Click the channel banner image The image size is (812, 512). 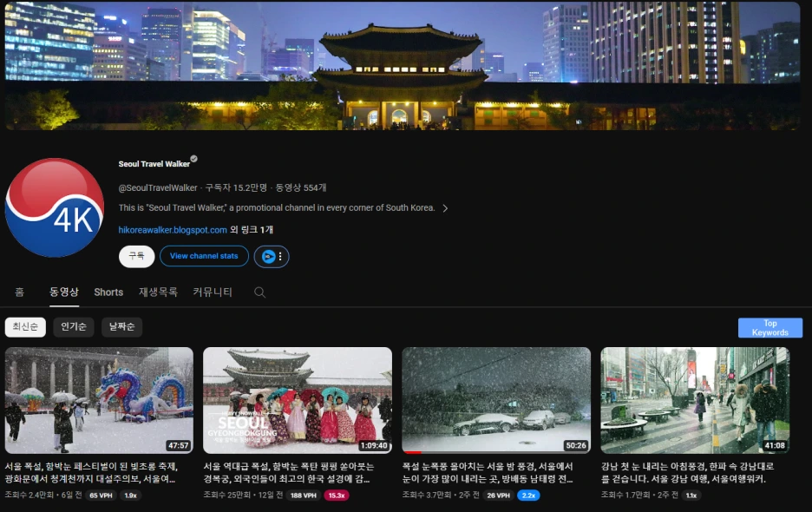click(x=403, y=66)
